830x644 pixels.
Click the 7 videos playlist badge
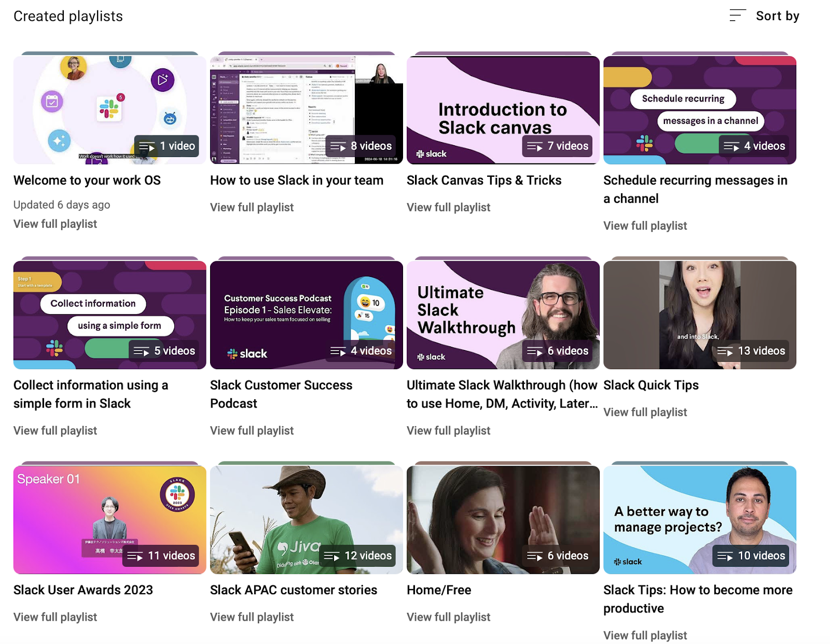click(557, 146)
